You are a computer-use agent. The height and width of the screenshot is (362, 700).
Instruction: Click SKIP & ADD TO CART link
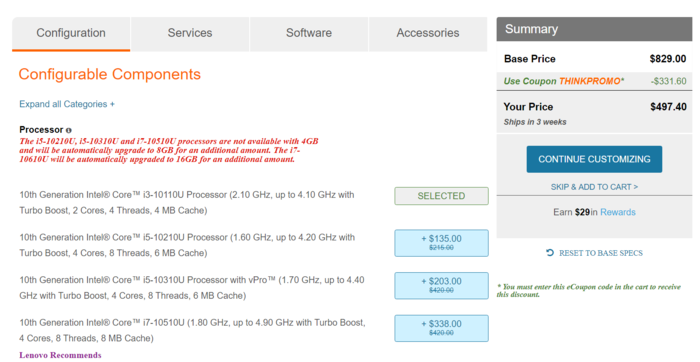594,187
